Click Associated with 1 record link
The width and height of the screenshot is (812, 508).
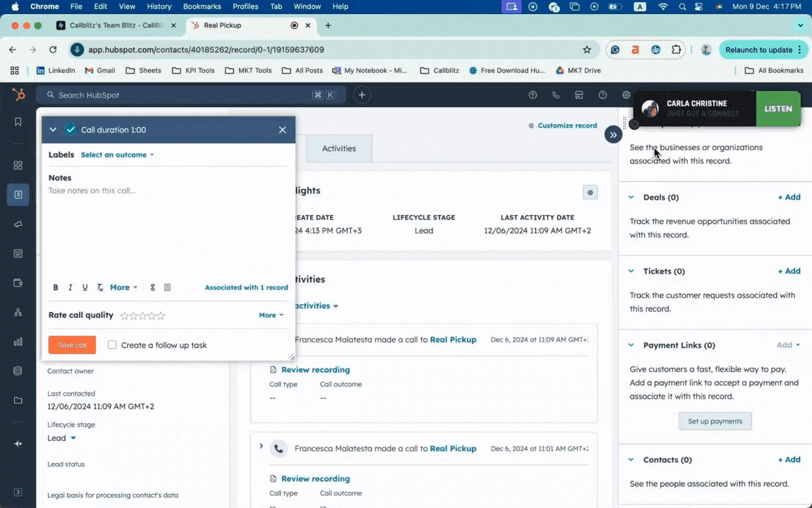(247, 287)
